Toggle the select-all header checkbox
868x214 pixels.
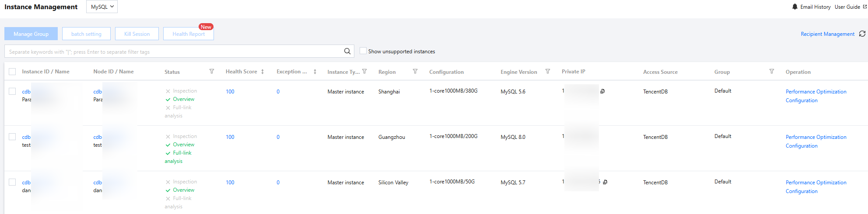click(12, 72)
